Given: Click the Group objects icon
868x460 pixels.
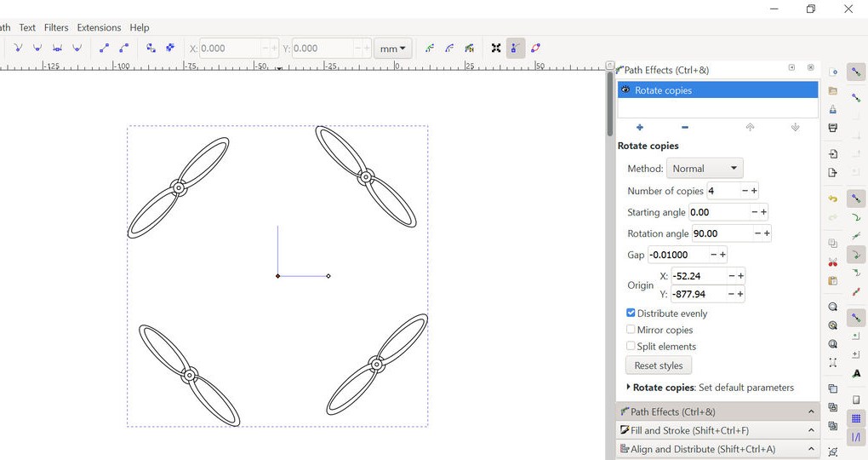Looking at the screenshot, I should [832, 451].
